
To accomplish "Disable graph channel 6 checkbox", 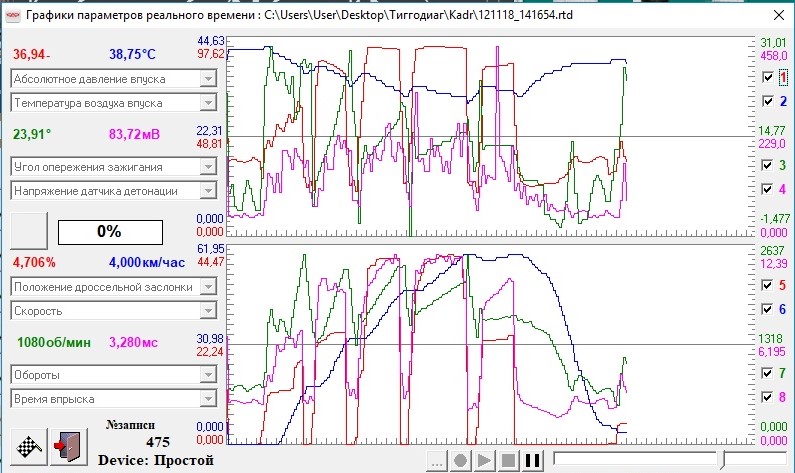I will (x=768, y=309).
